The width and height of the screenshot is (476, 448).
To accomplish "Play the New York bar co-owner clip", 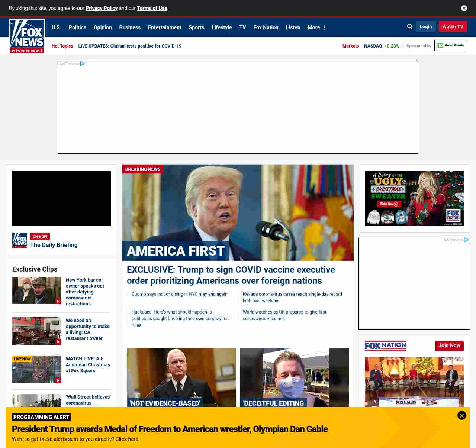I will 37,290.
